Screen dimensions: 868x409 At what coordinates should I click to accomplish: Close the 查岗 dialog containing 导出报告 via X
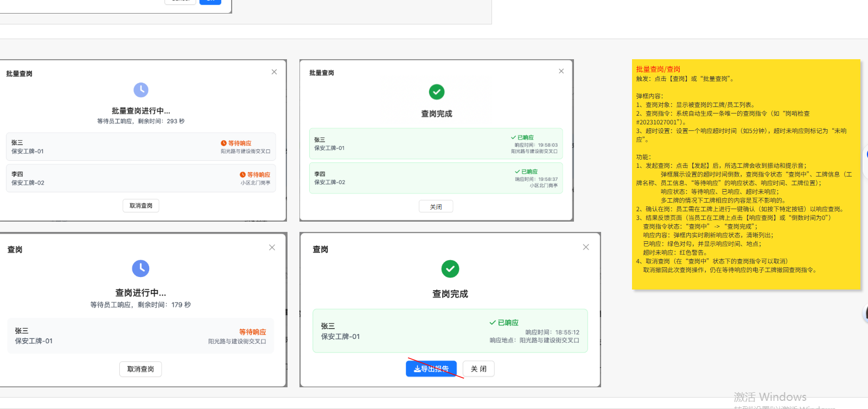(586, 247)
